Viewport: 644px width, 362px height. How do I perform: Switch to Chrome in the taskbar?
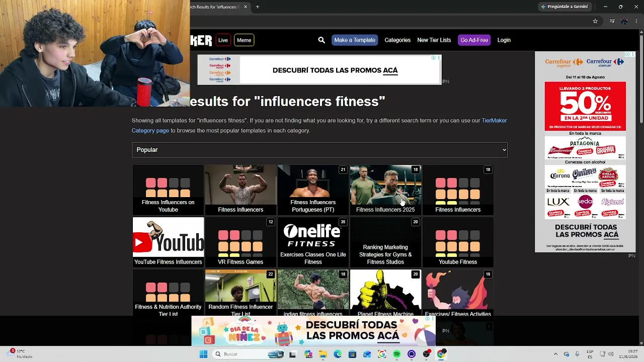(x=441, y=354)
